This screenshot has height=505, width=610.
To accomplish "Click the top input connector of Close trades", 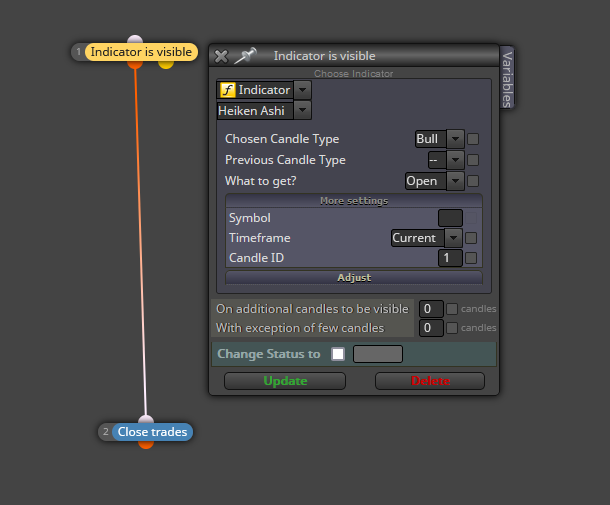I will coord(146,419).
